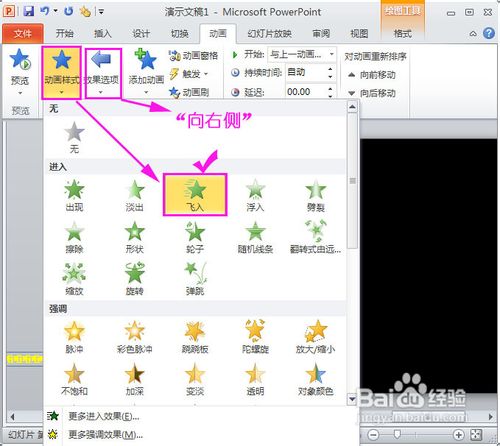Open the 触发 trigger dropdown

[x=189, y=74]
